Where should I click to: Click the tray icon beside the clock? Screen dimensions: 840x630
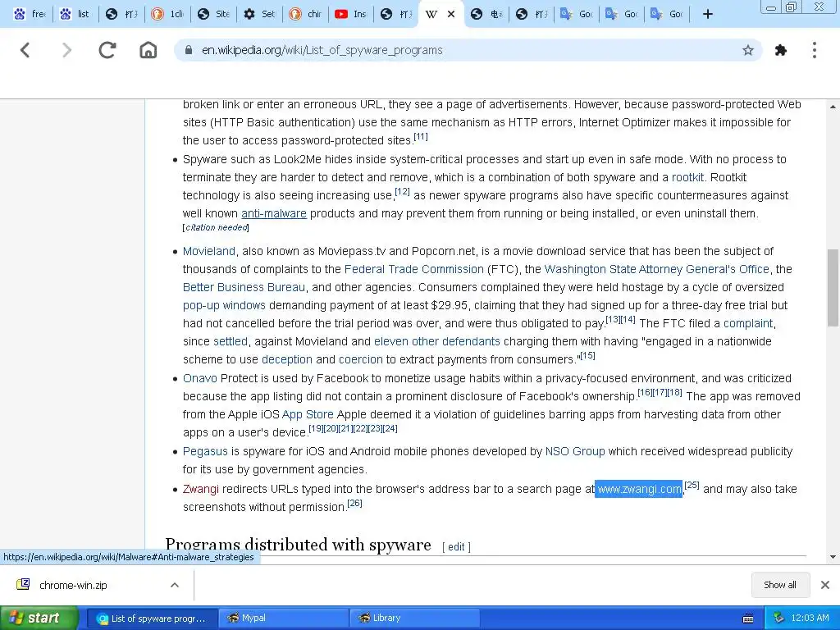click(778, 618)
